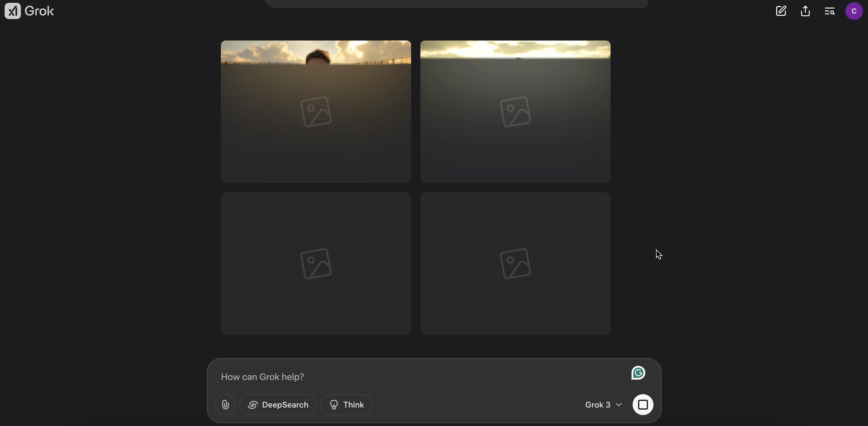Open the conversation history search
The width and height of the screenshot is (868, 426).
click(x=830, y=11)
